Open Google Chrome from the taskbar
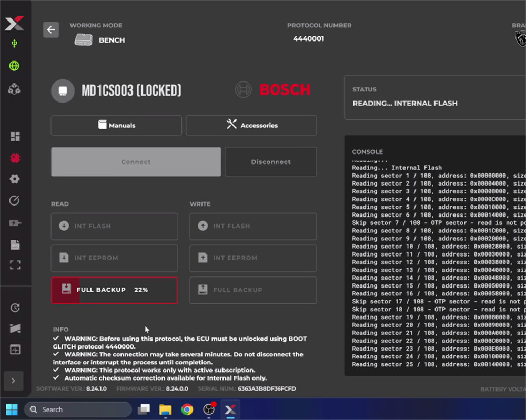Image resolution: width=526 pixels, height=420 pixels. click(x=187, y=409)
